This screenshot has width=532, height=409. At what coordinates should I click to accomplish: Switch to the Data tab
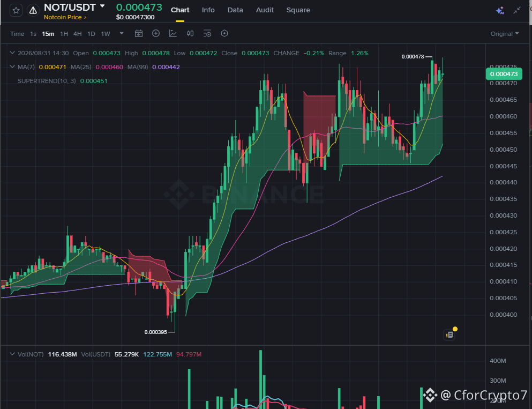click(x=235, y=10)
